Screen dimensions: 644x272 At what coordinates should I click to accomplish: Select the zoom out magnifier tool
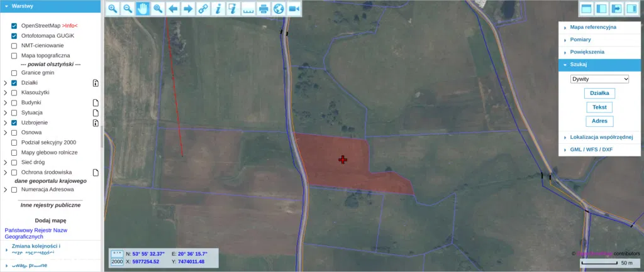click(x=128, y=9)
